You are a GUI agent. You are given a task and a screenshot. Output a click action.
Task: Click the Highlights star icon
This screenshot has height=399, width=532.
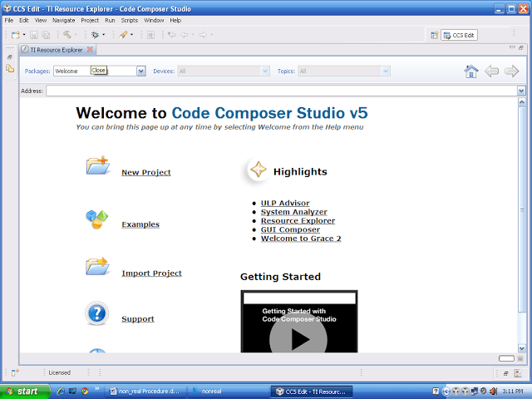click(x=259, y=170)
